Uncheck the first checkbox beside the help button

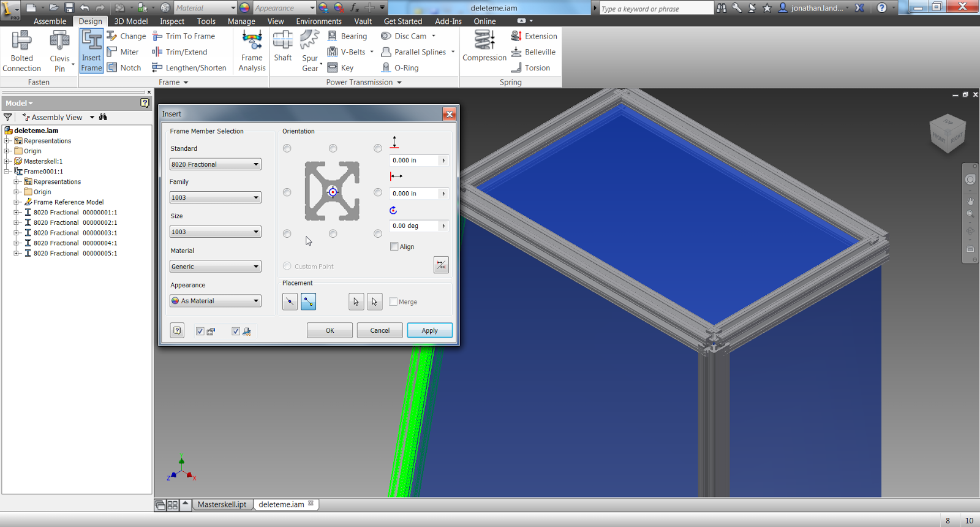[x=200, y=331]
